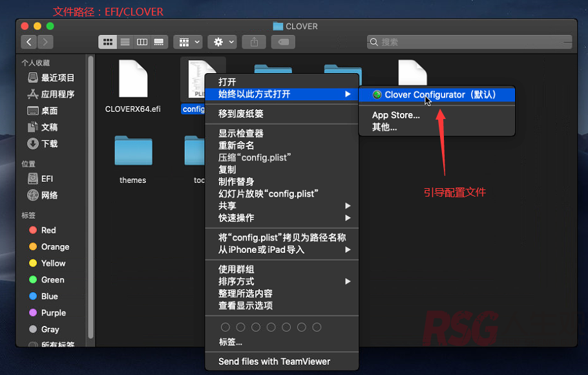Click the first tag color circle in the context menu

pyautogui.click(x=226, y=327)
